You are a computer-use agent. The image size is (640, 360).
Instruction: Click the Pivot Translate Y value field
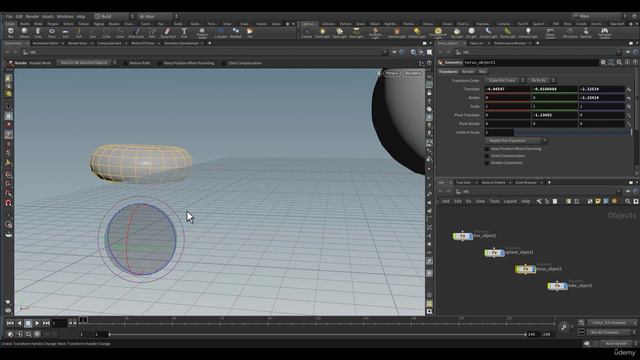click(x=554, y=115)
